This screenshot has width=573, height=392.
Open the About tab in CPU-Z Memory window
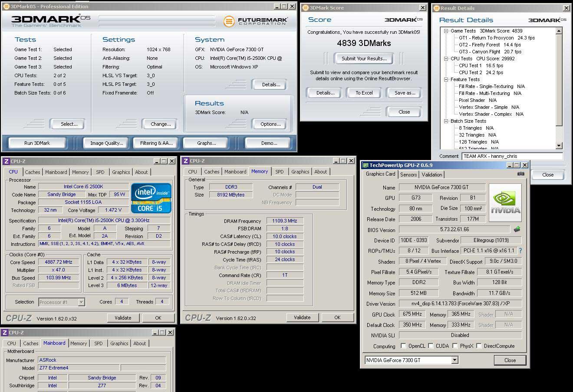(x=321, y=172)
